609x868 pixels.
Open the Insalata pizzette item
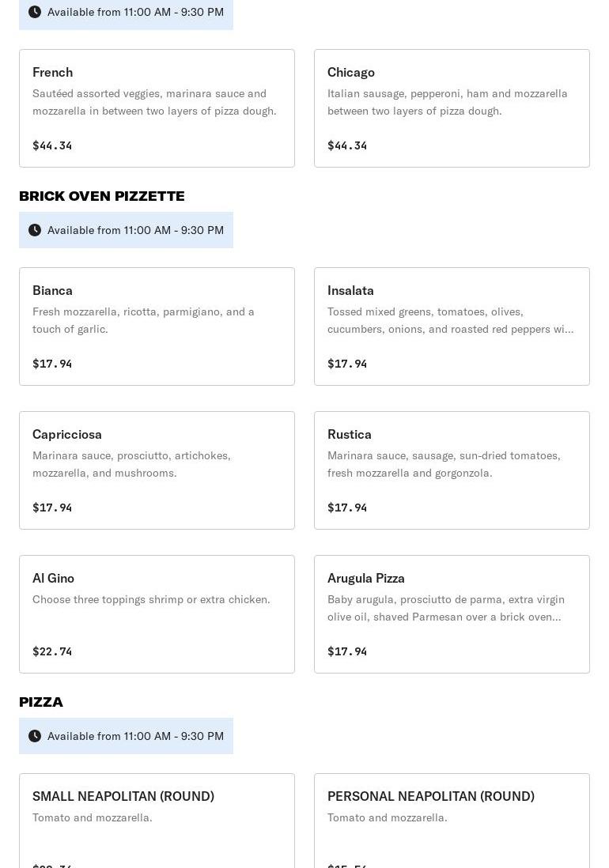(x=452, y=326)
